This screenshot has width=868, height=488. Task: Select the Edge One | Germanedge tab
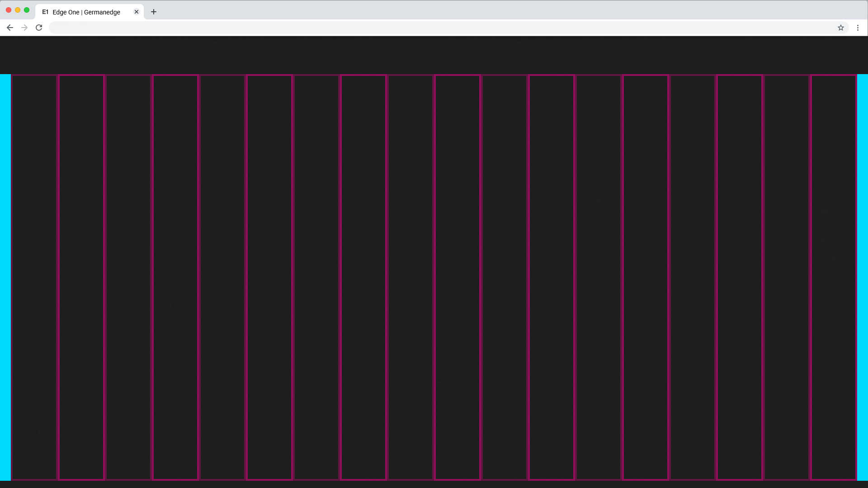pos(86,12)
